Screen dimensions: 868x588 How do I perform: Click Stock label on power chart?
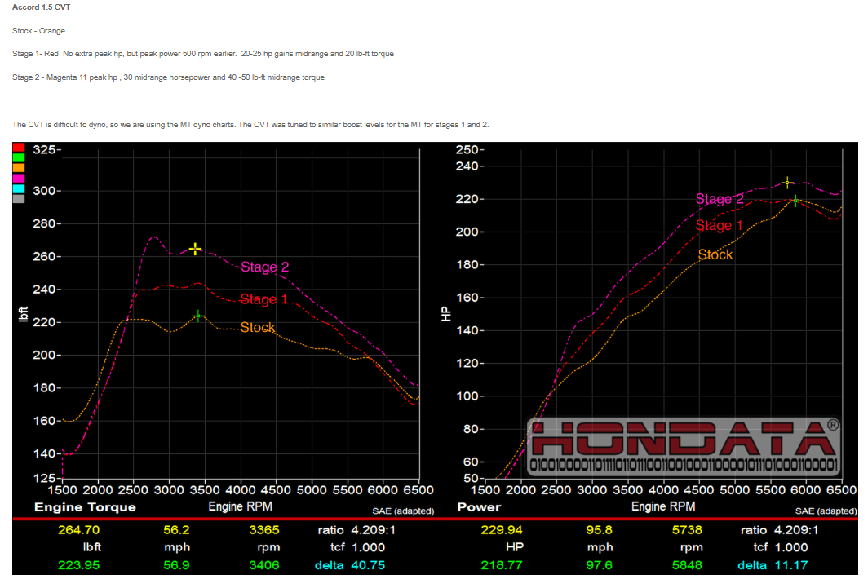pos(715,254)
